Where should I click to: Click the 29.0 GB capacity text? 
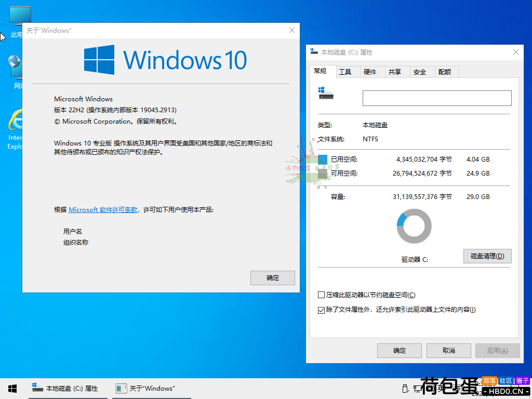click(478, 197)
